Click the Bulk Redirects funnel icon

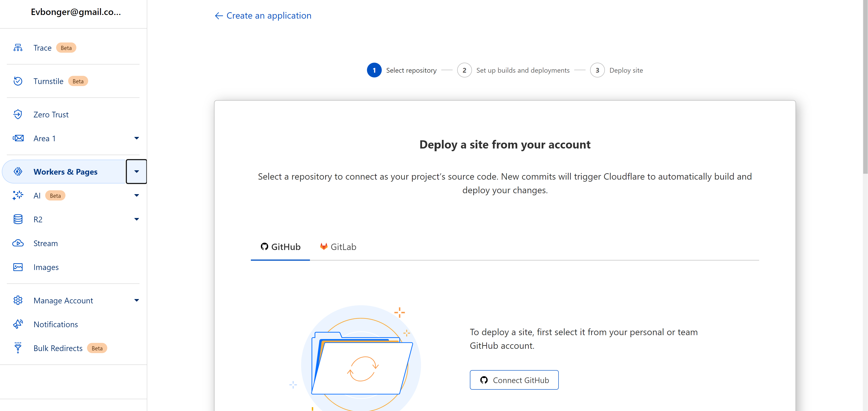[x=18, y=348]
